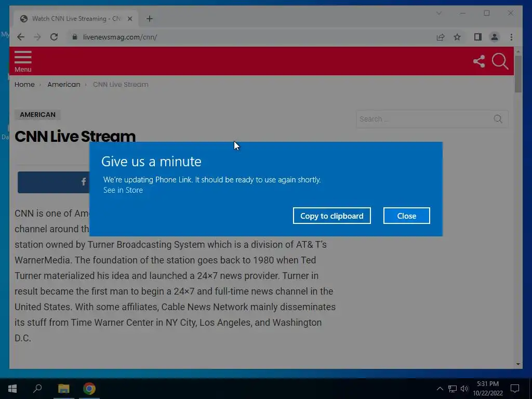This screenshot has width=532, height=399.
Task: Maximize the Chrome window
Action: (486, 13)
